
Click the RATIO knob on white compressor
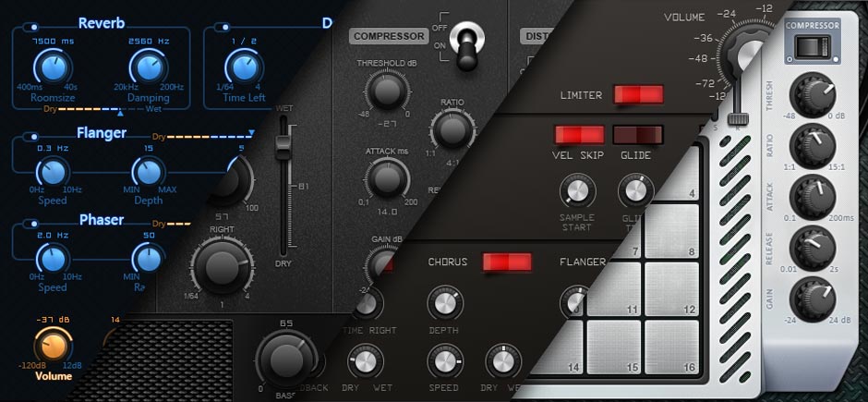[x=813, y=146]
